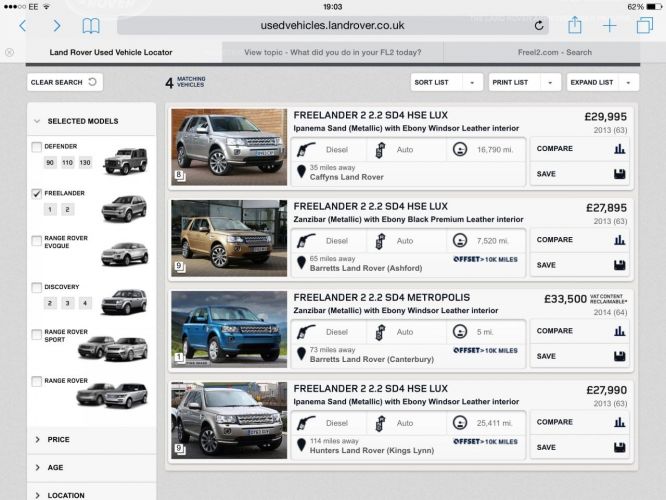This screenshot has width=666, height=500.
Task: Toggle Discovery 4 variant button
Action: click(x=85, y=303)
